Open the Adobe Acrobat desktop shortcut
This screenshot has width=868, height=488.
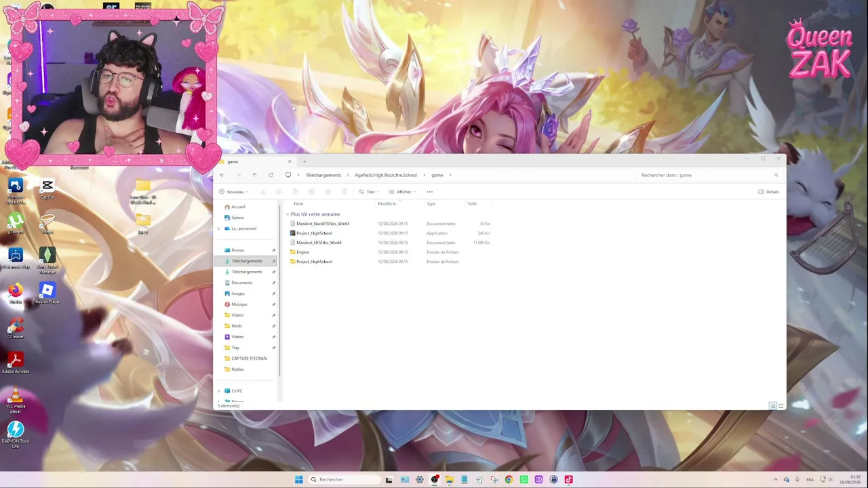pyautogui.click(x=16, y=363)
